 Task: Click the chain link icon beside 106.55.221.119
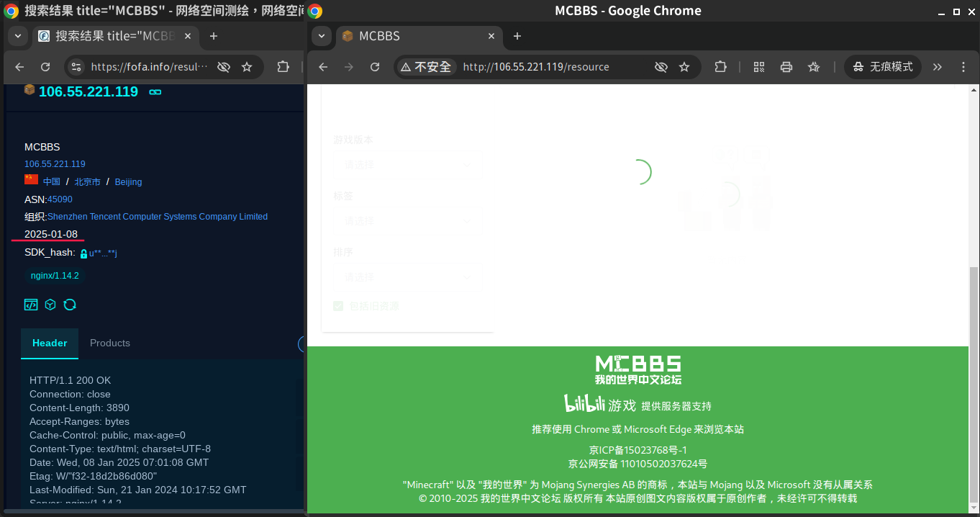pyautogui.click(x=155, y=92)
